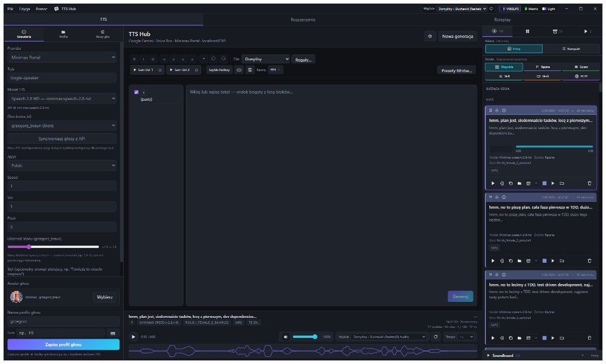Click the Underline formatting icon
The height and width of the screenshot is (364, 606).
153,59
